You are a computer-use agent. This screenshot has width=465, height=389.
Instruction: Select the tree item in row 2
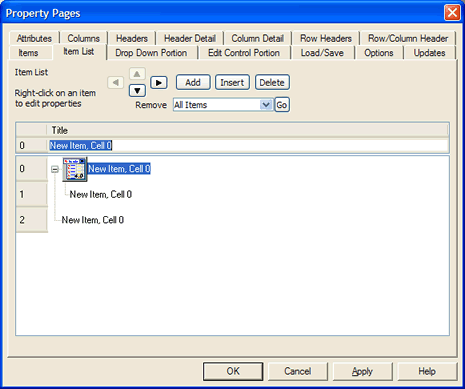[93, 220]
